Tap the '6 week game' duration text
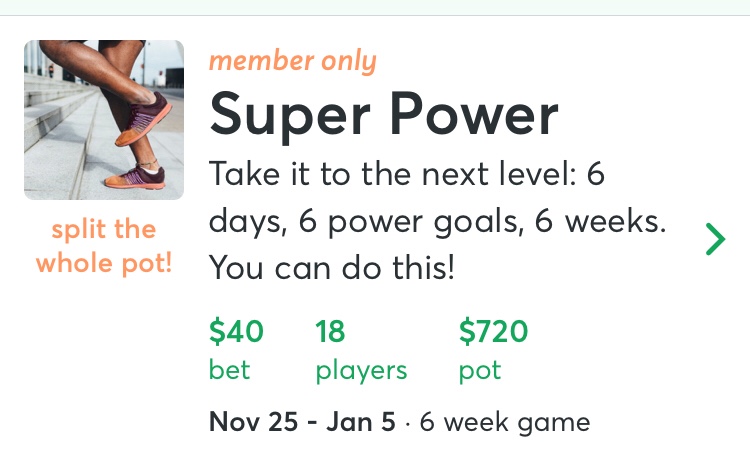The height and width of the screenshot is (457, 750). point(505,421)
